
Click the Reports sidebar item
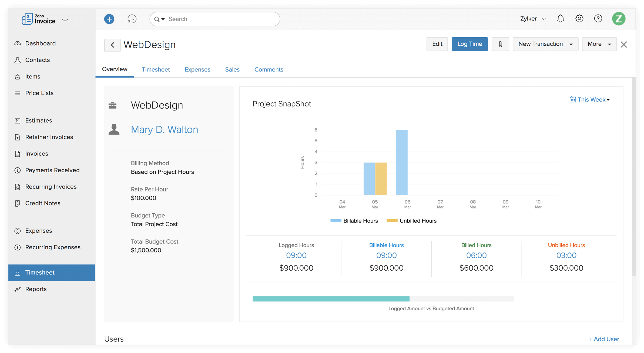pyautogui.click(x=36, y=289)
